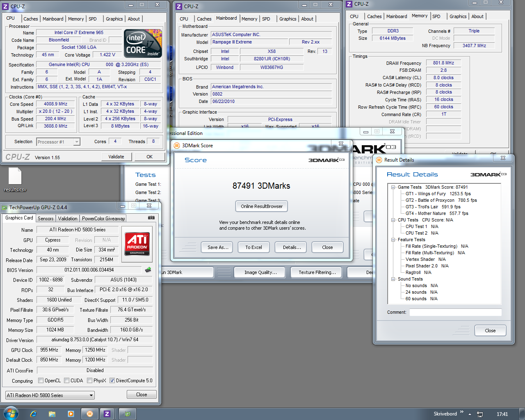
Task: Switch to Caches tab in left CPU-Z
Action: coord(31,19)
